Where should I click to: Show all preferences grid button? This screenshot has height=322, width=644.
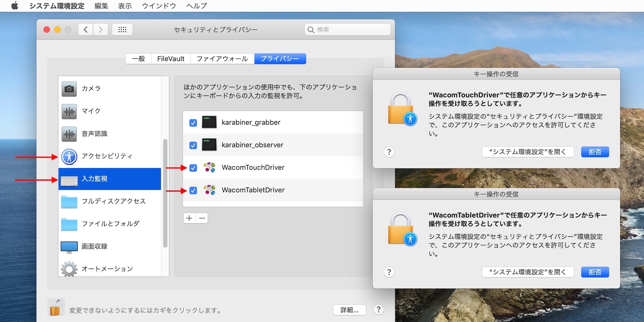click(122, 30)
